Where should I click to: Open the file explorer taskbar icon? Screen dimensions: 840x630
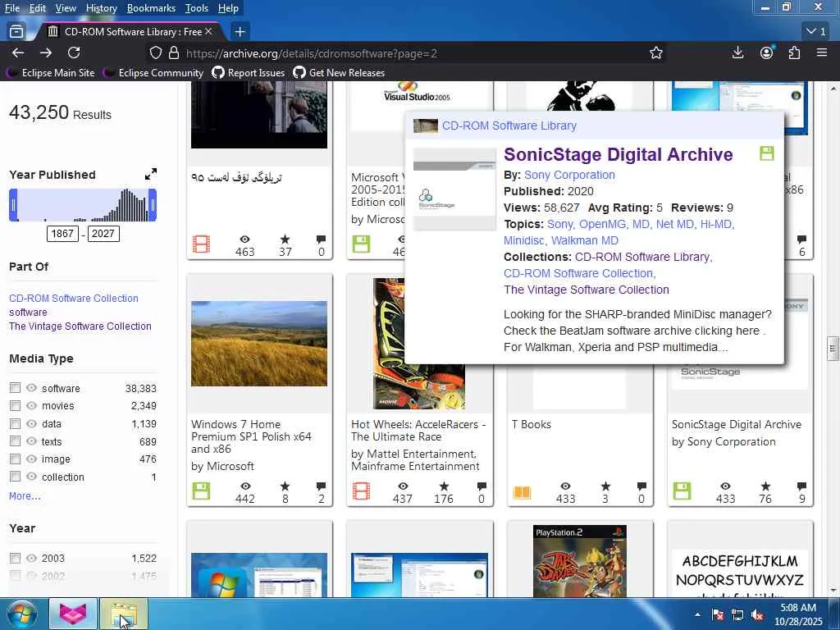pos(124,614)
